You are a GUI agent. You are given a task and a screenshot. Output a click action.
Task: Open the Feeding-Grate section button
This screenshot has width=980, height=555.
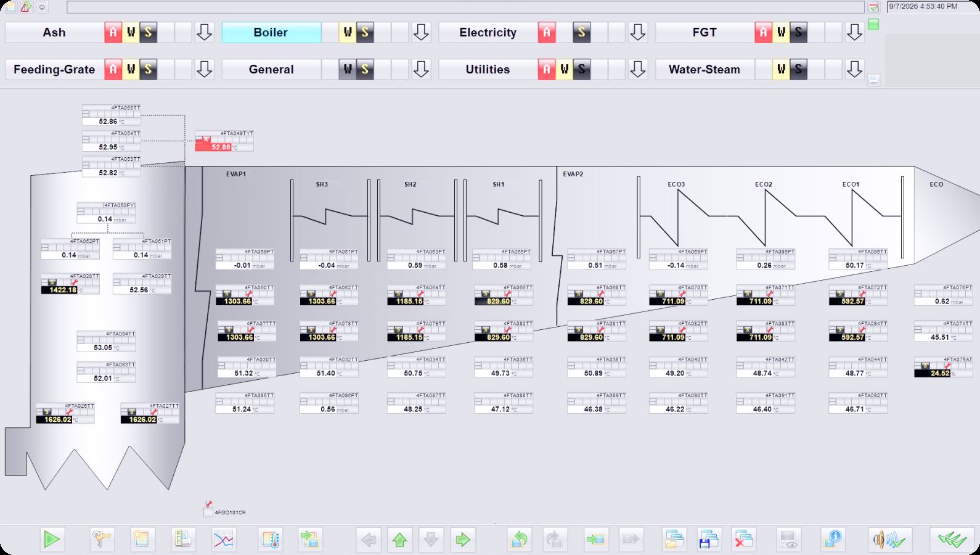tap(54, 69)
